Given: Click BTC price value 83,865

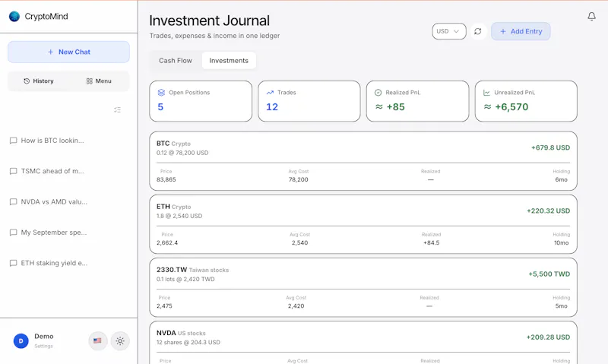Looking at the screenshot, I should pos(166,179).
